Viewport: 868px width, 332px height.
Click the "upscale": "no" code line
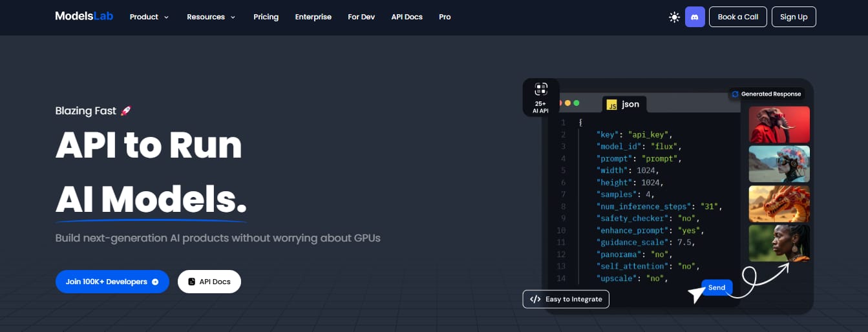(632, 278)
